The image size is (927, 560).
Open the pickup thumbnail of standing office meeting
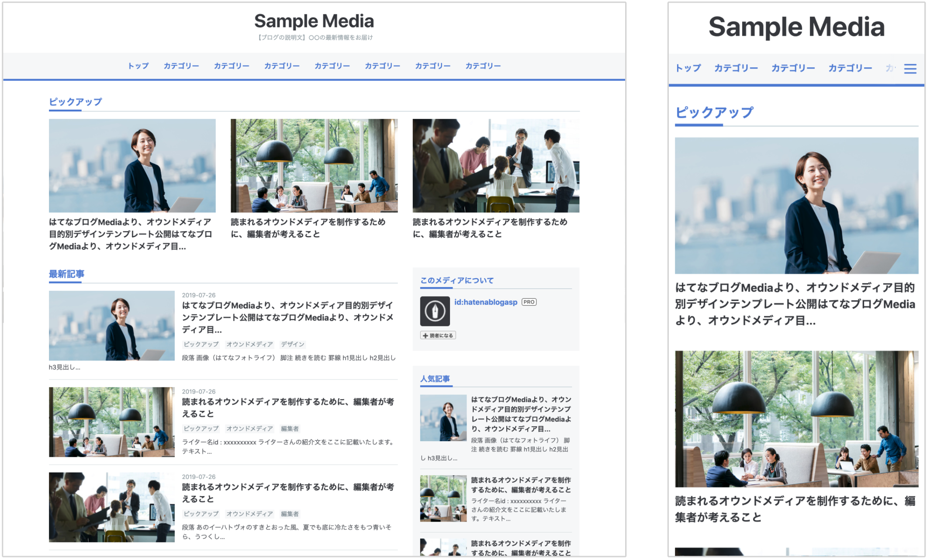point(495,166)
